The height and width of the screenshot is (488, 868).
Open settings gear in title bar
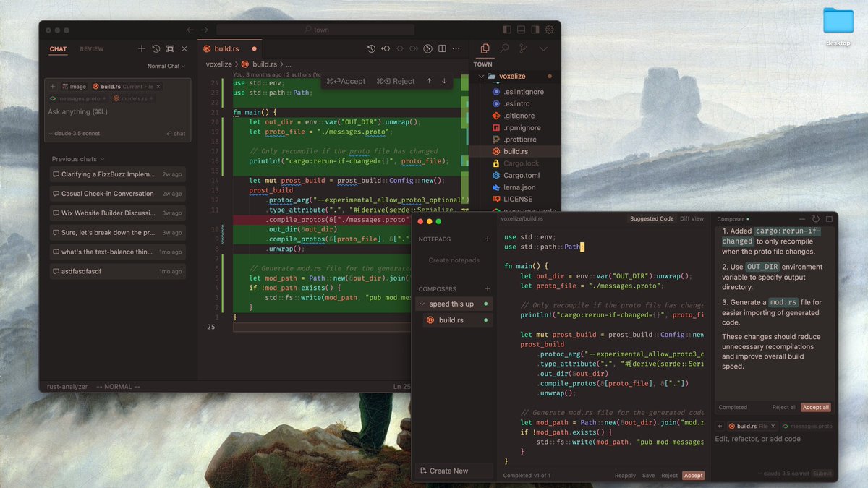click(550, 30)
